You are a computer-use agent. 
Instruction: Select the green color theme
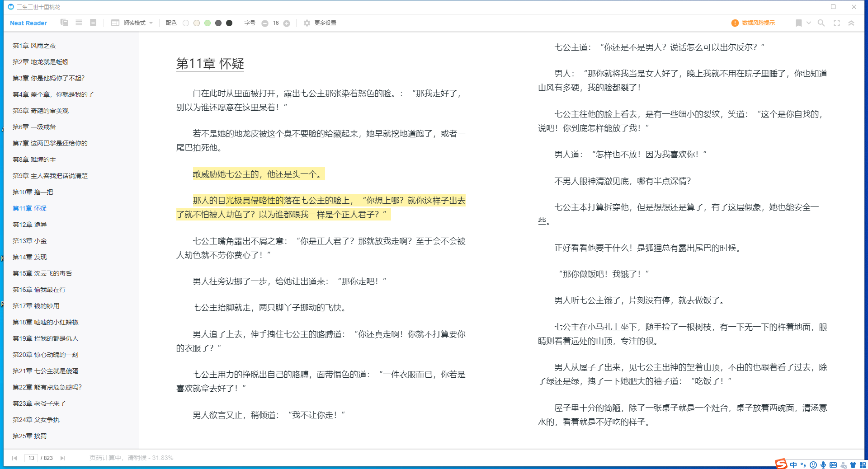208,23
